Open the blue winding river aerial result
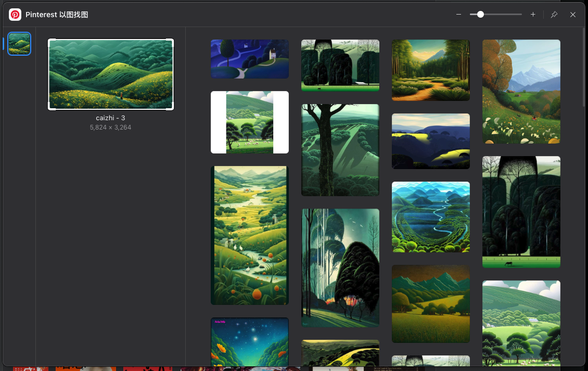 pos(430,217)
